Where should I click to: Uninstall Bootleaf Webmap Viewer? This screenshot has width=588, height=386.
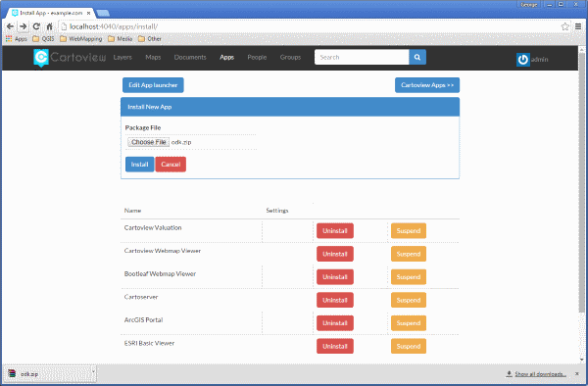coord(335,277)
